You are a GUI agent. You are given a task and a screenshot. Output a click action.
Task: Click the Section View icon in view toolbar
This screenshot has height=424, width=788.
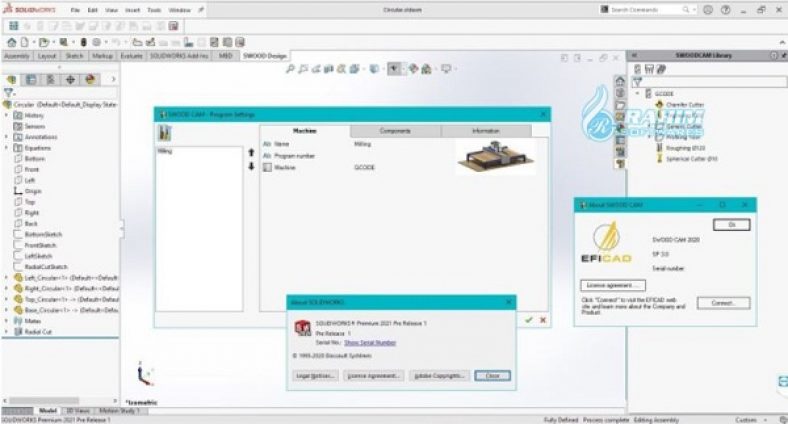click(x=329, y=69)
